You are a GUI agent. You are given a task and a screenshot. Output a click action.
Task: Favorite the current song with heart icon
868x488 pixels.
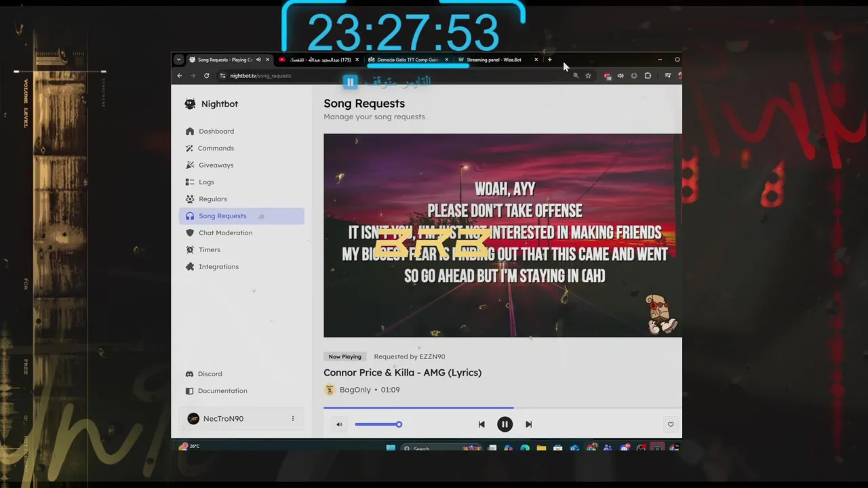[671, 424]
